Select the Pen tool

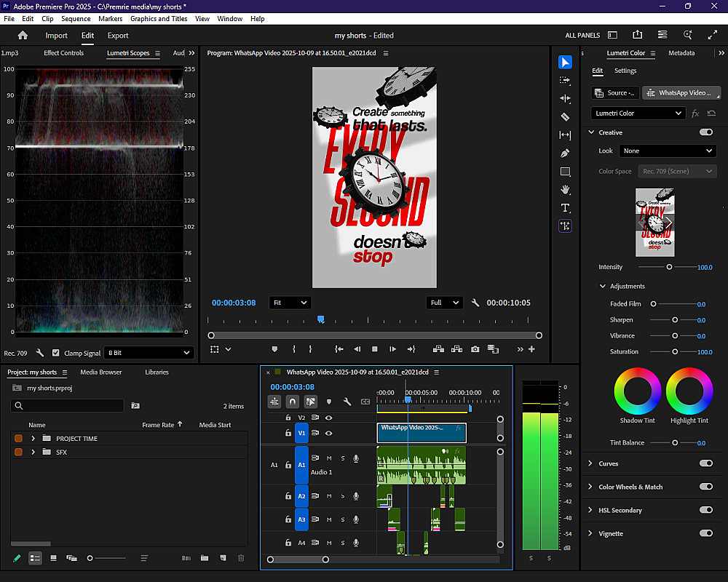565,154
